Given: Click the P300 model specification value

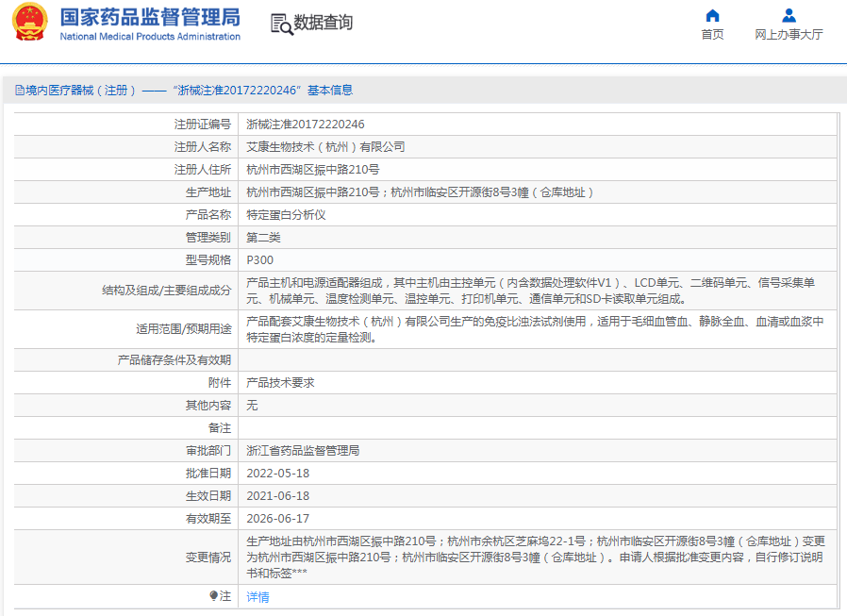Looking at the screenshot, I should pyautogui.click(x=259, y=260).
